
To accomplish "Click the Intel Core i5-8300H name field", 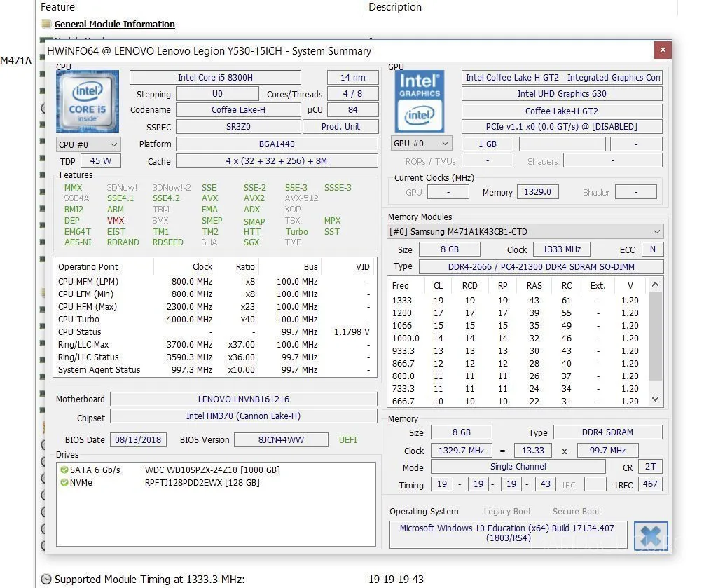I will (x=215, y=78).
